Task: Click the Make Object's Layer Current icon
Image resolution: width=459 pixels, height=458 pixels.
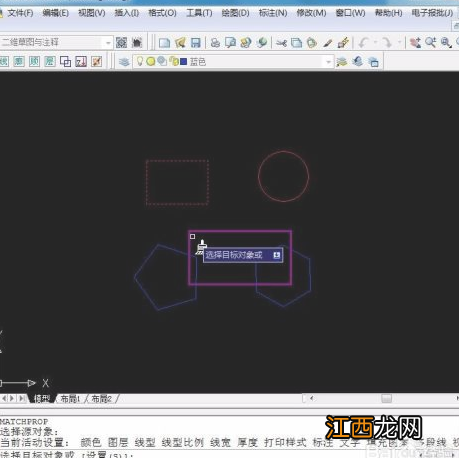Action: [x=342, y=62]
